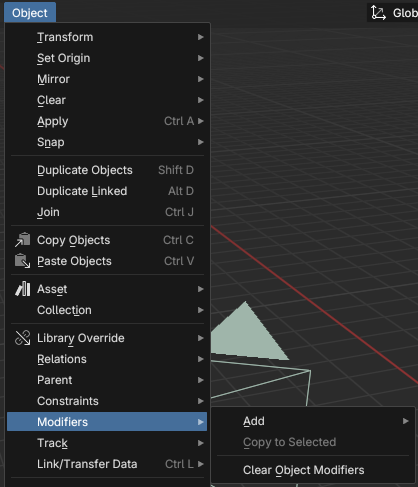Expand arrow next to Ctrl A

tap(200, 121)
